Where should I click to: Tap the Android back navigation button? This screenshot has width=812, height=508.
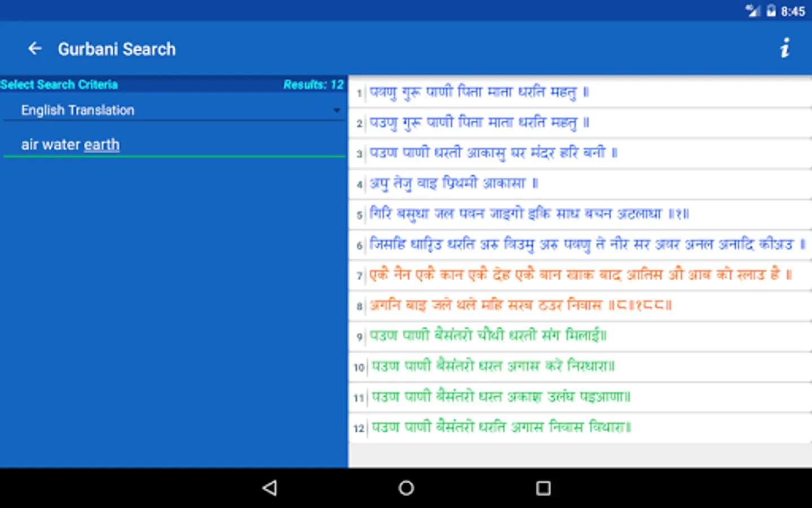click(270, 488)
